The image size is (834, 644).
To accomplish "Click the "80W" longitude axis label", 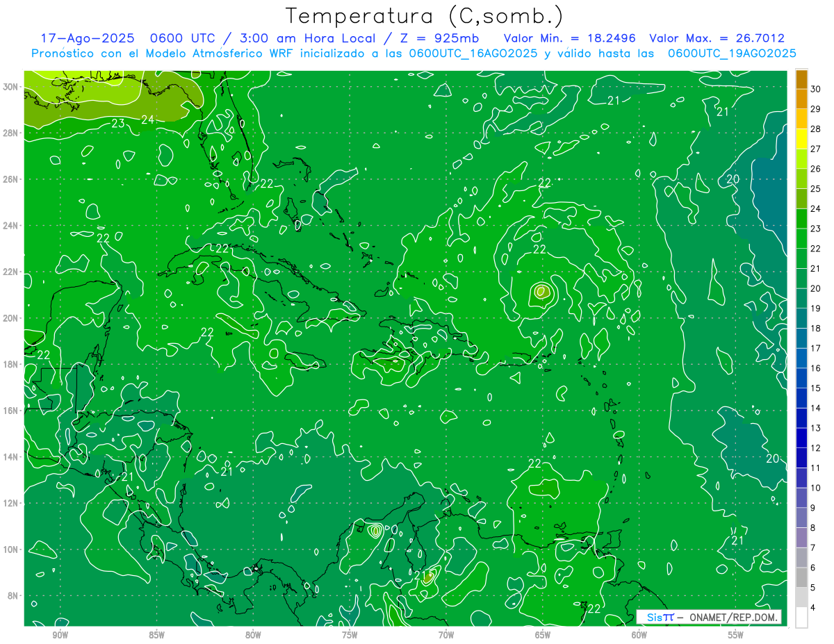I will (x=253, y=635).
